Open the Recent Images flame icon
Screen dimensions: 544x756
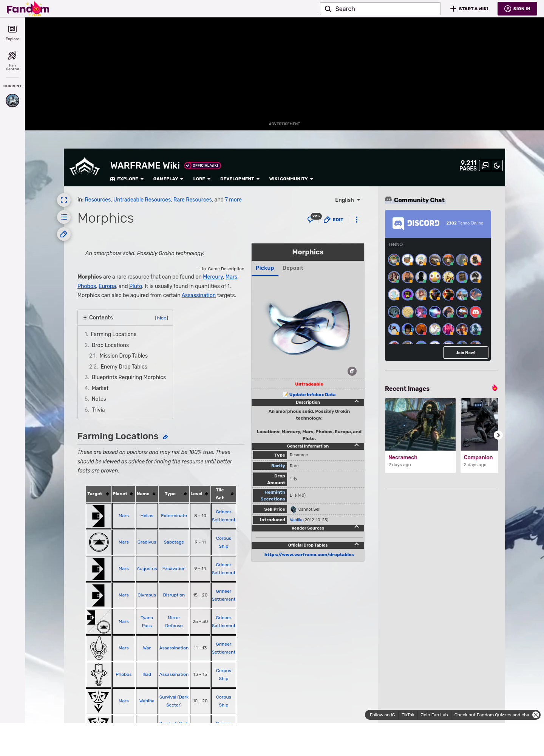(x=495, y=387)
